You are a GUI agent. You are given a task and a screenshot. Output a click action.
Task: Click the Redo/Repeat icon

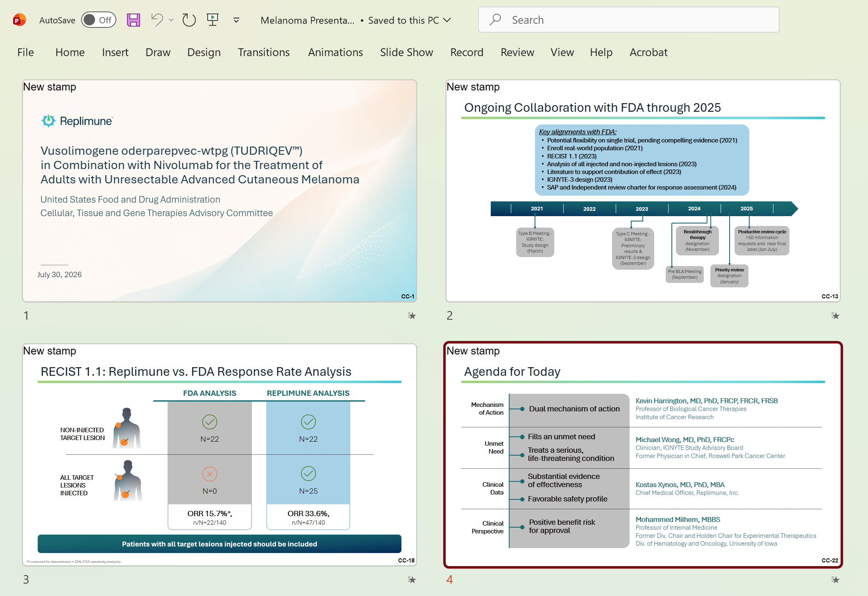(x=189, y=20)
